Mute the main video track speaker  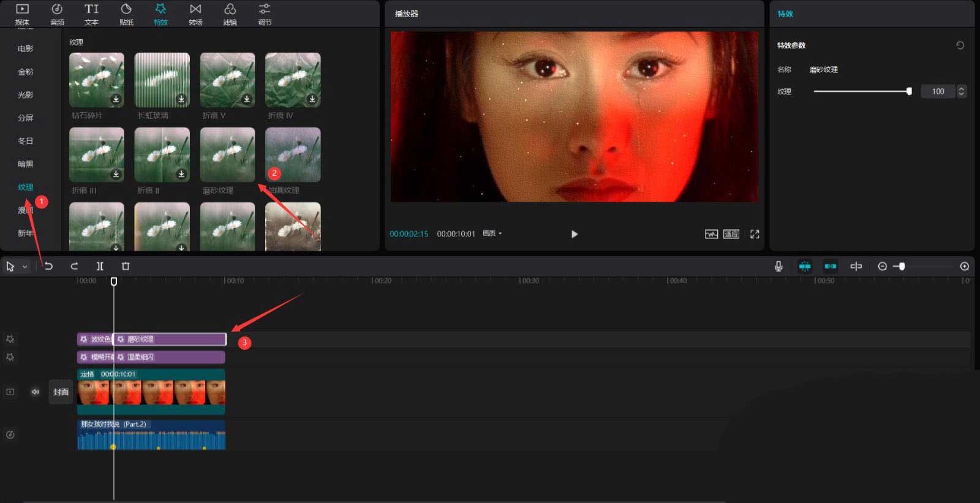point(35,392)
